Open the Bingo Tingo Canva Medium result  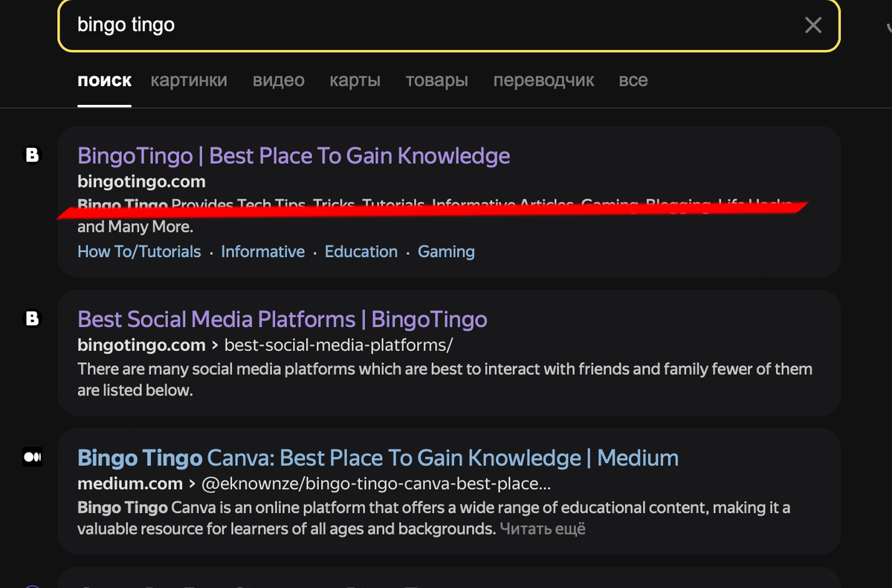(x=378, y=457)
